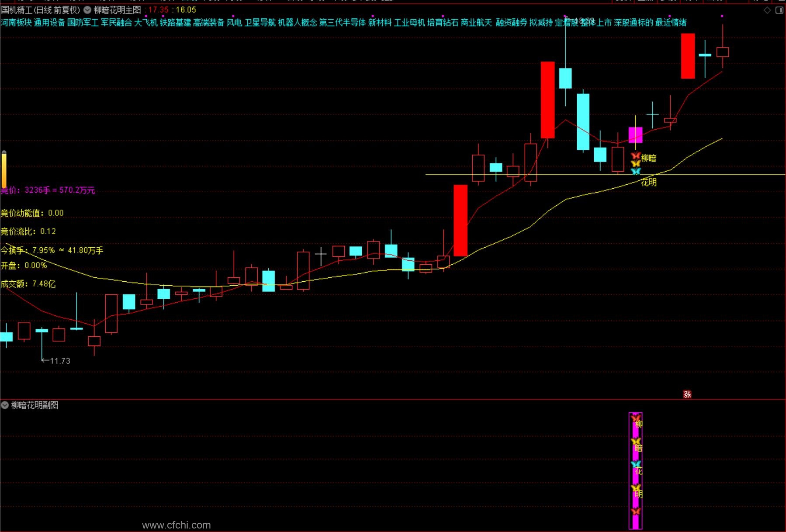The height and width of the screenshot is (532, 786).
Task: Click the 11.73 low price label
Action: point(60,361)
